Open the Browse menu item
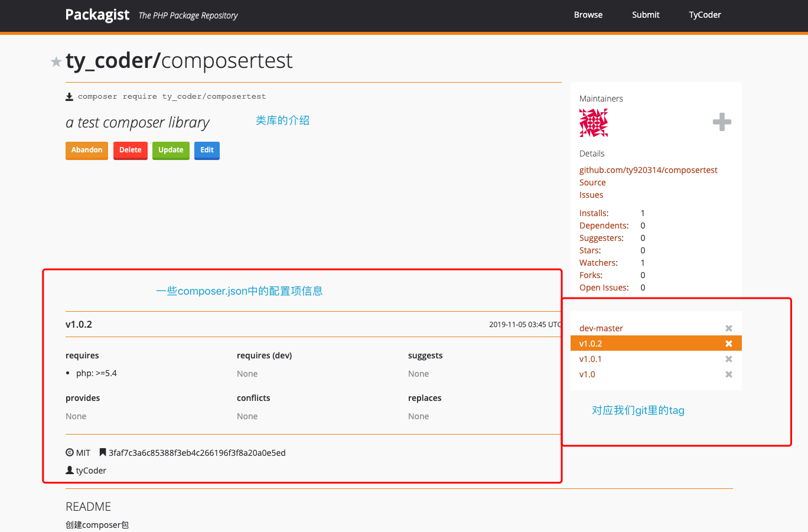This screenshot has width=808, height=532. [588, 15]
